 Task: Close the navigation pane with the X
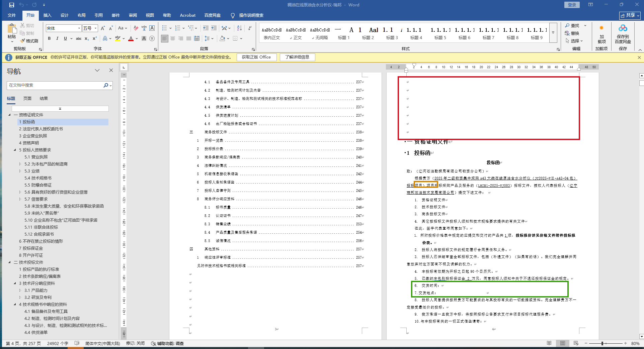pos(111,70)
